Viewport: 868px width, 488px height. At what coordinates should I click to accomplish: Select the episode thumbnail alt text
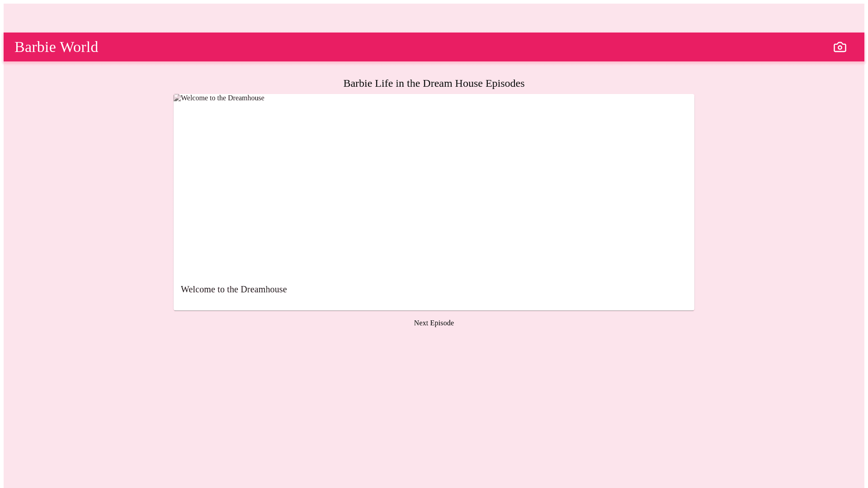222,98
